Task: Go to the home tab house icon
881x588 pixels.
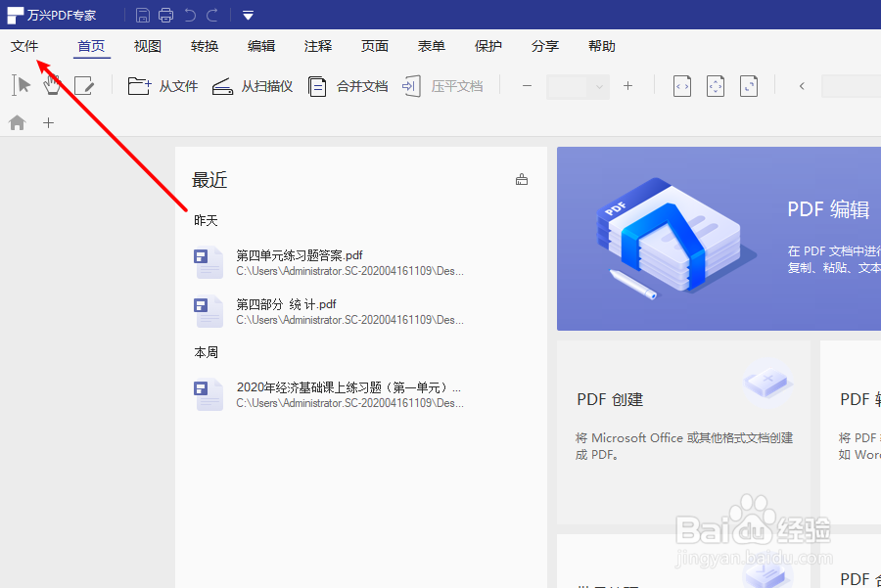Action: click(x=18, y=122)
